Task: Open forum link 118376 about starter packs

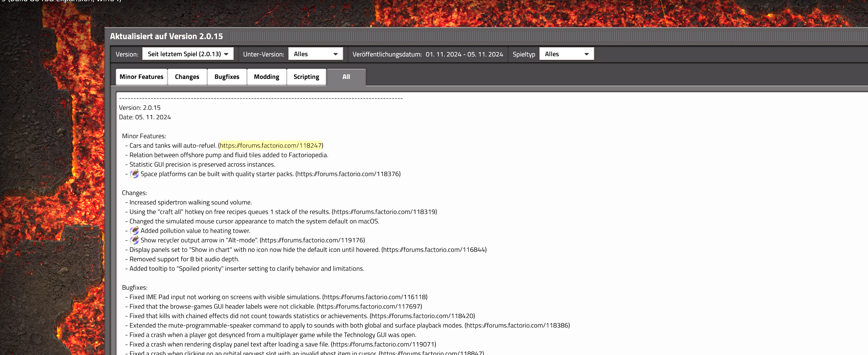Action: tap(348, 174)
